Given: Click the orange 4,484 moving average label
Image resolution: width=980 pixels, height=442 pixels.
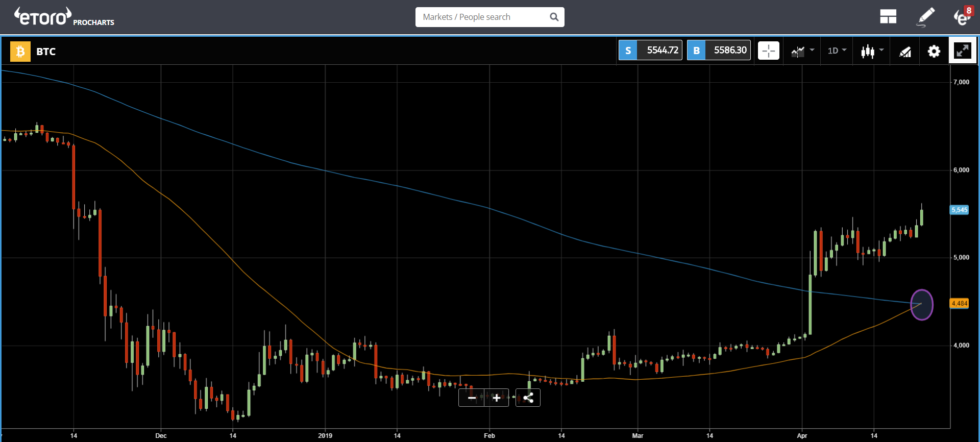Looking at the screenshot, I should point(959,303).
